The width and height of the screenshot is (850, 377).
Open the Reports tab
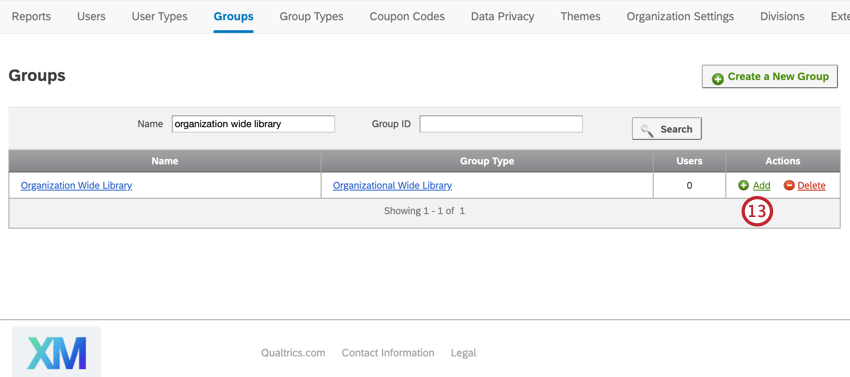(x=31, y=16)
